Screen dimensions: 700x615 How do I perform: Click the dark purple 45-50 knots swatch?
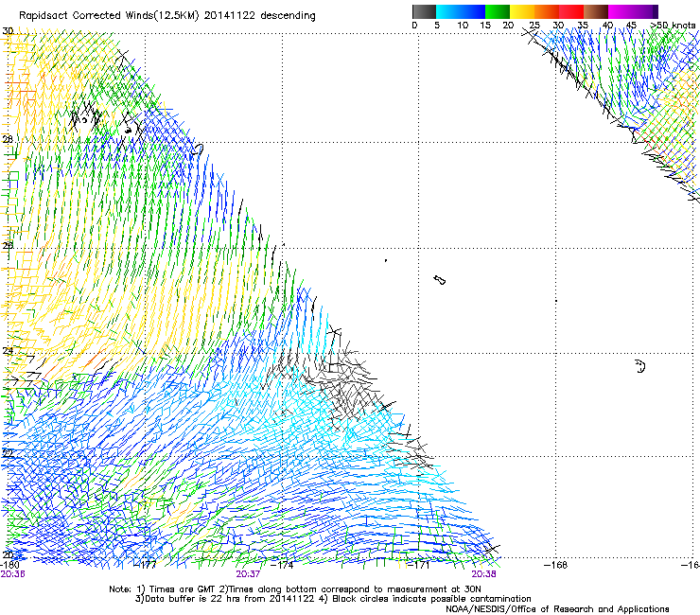click(645, 11)
